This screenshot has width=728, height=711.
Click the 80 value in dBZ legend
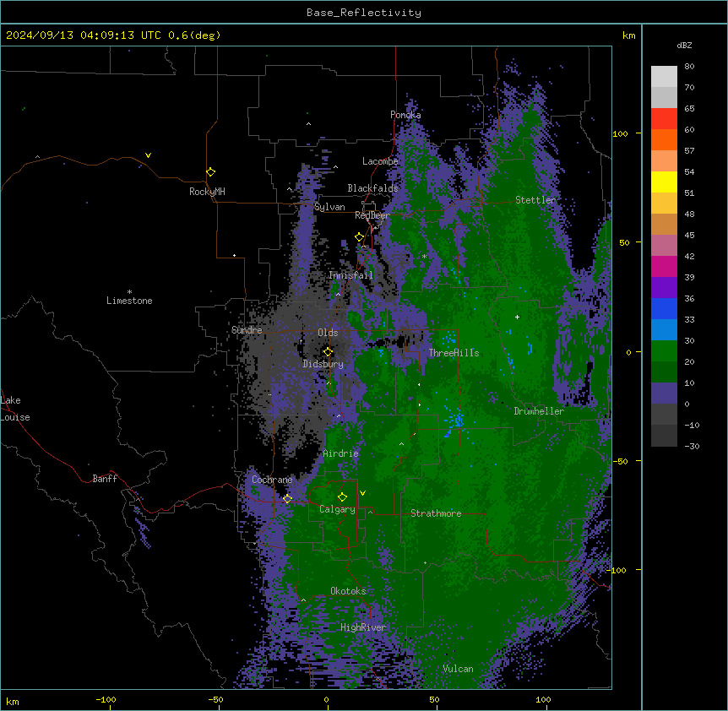pos(689,67)
